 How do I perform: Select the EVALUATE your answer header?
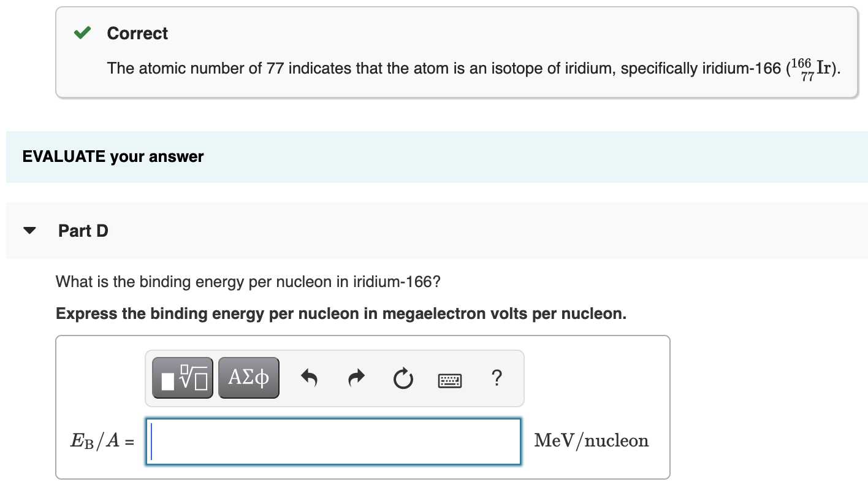click(x=112, y=156)
